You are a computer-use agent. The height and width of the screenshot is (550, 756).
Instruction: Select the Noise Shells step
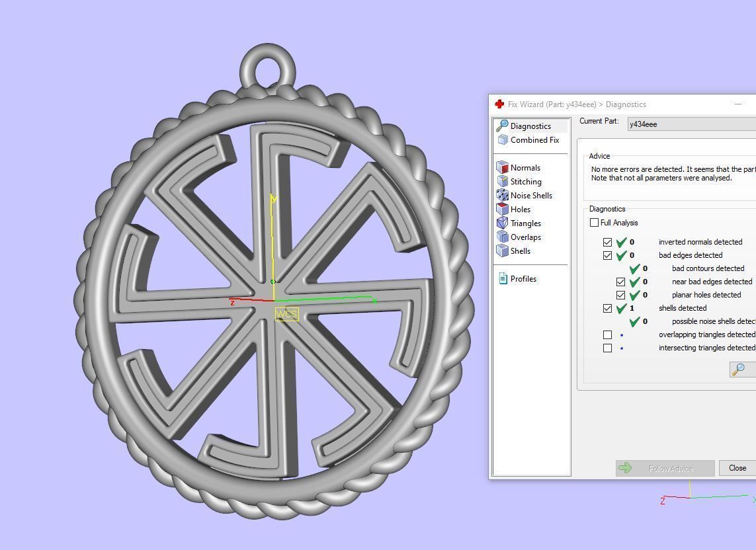[x=525, y=195]
